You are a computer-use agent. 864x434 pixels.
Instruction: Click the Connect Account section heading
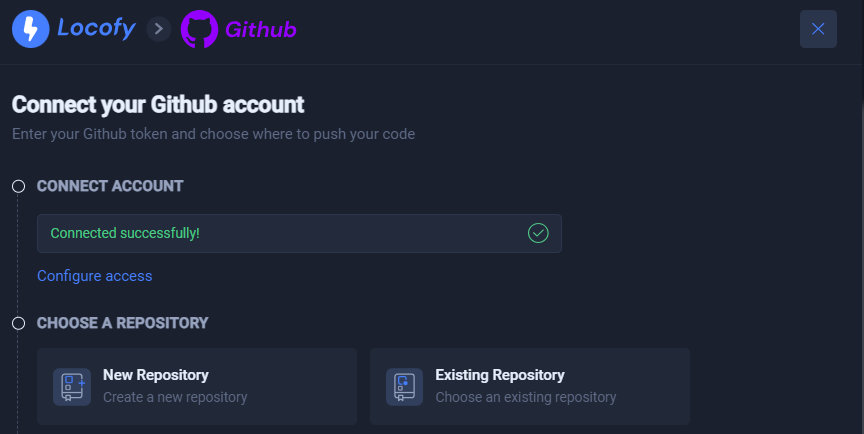tap(110, 186)
